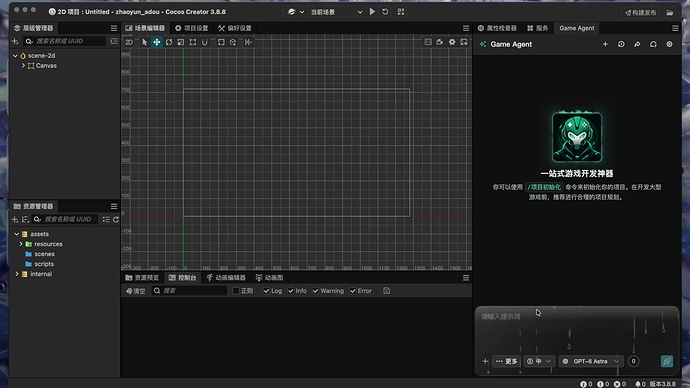690x388 pixels.
Task: Click the QR-code preview icon in top bar
Action: pyautogui.click(x=401, y=12)
